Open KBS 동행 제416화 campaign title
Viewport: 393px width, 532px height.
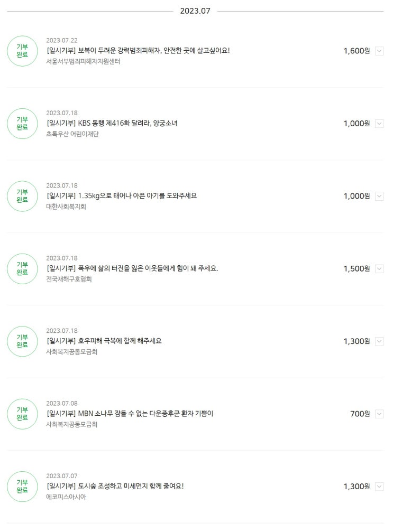(112, 123)
